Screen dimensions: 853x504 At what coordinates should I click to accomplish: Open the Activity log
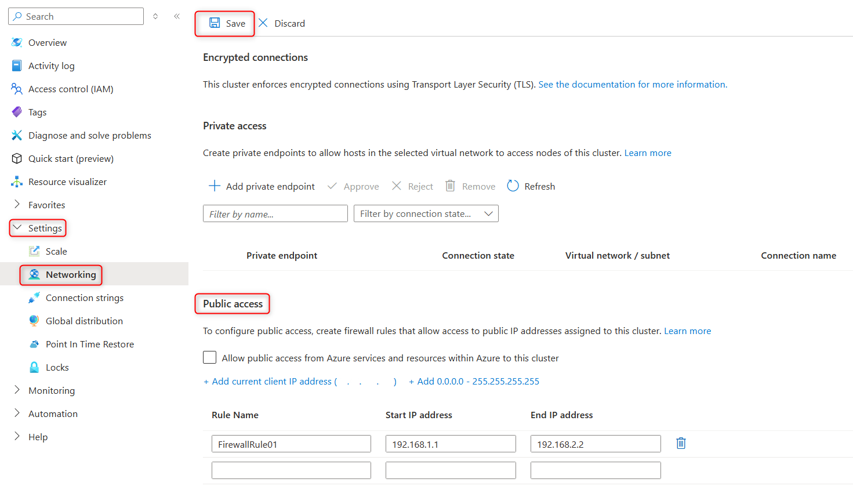click(51, 65)
